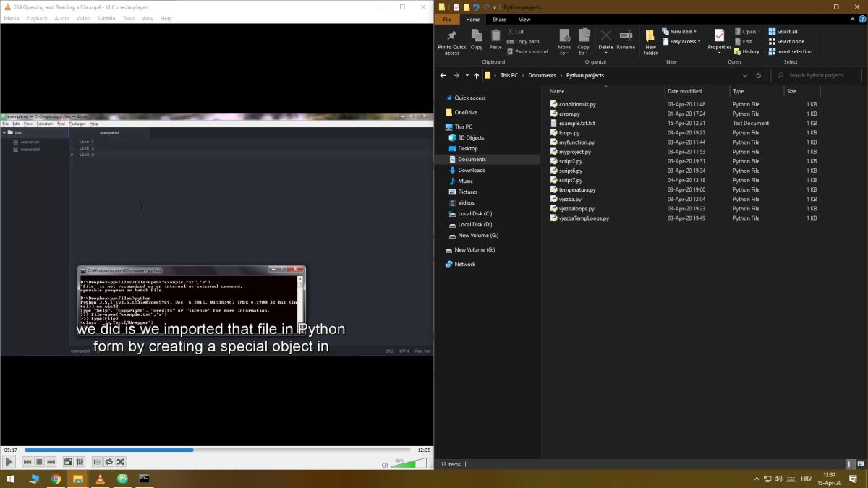Image resolution: width=868 pixels, height=488 pixels.
Task: Open VLC Audio menu
Action: coord(62,18)
